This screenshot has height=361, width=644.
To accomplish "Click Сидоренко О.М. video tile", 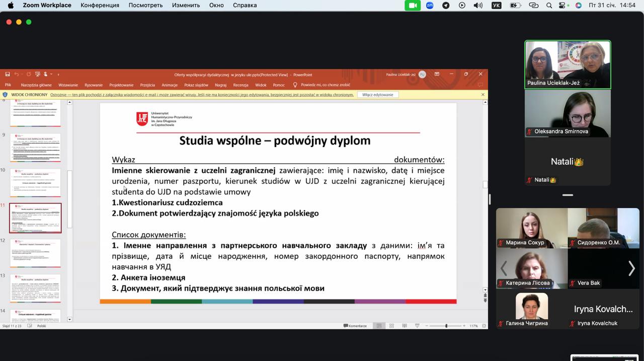I will [x=604, y=228].
